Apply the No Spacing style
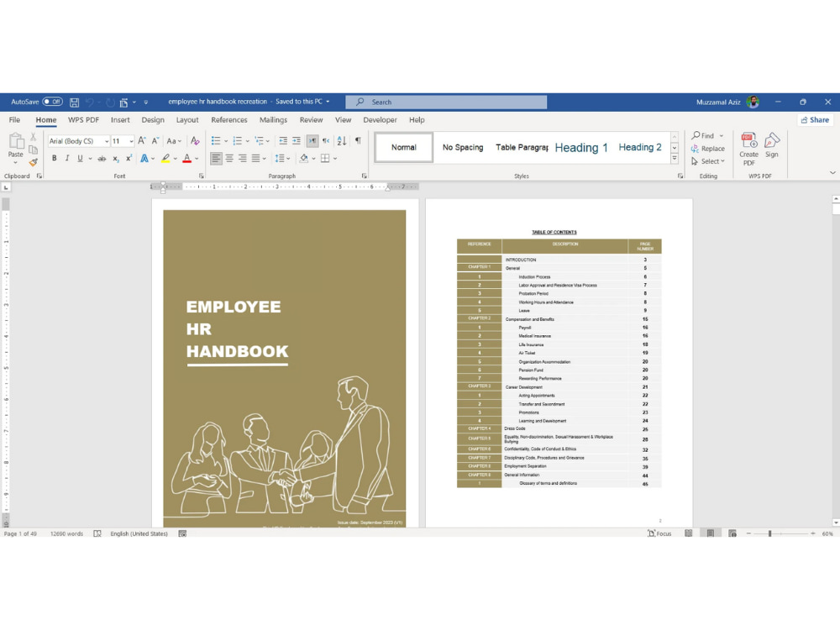Screen dimensions: 840x630 tap(463, 147)
